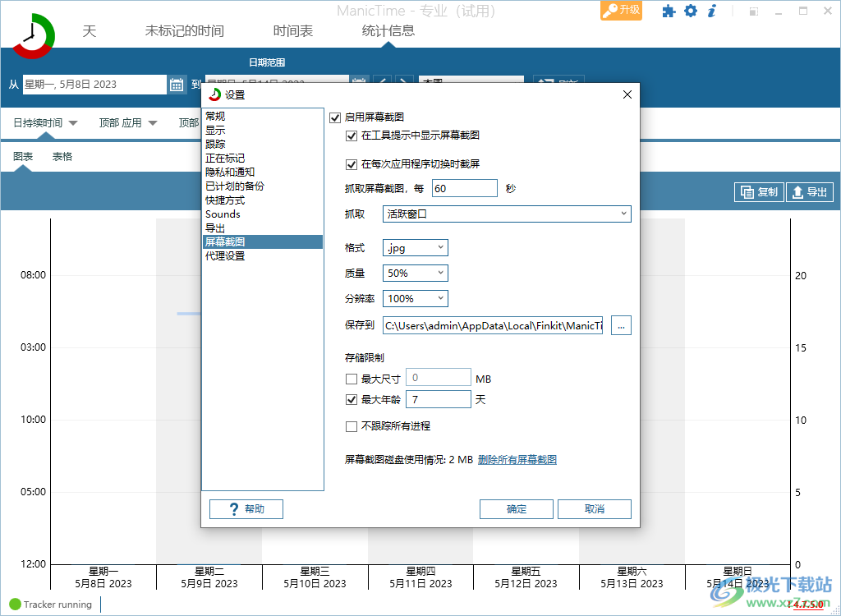The image size is (841, 616).
Task: Click the 确定 button
Action: pos(517,508)
